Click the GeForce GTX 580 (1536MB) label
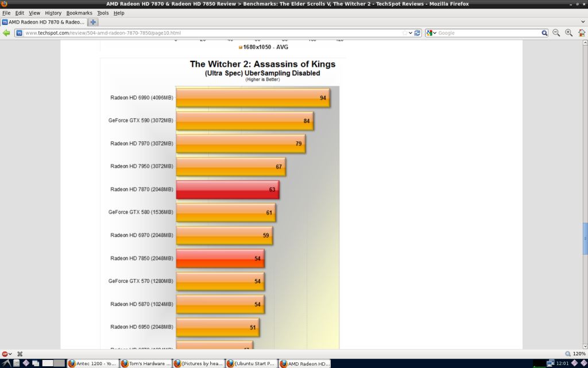The height and width of the screenshot is (368, 588). pyautogui.click(x=141, y=212)
